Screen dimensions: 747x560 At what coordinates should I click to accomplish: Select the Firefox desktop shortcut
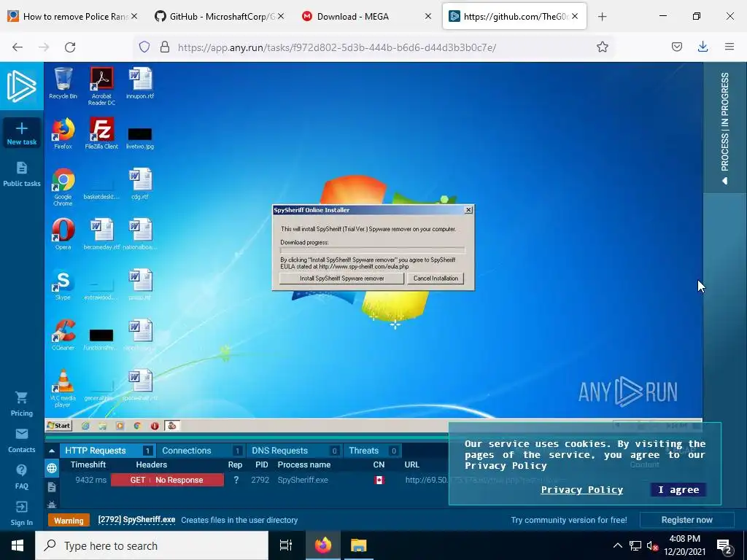click(63, 133)
